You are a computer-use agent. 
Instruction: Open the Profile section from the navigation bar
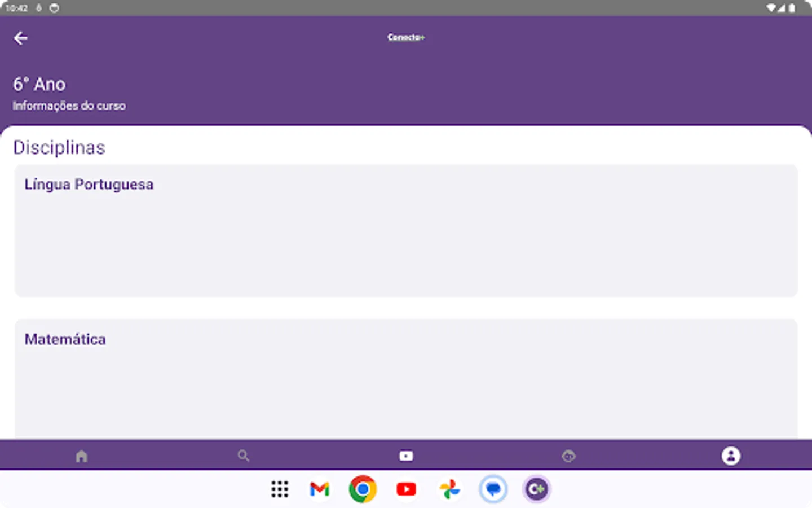click(731, 455)
